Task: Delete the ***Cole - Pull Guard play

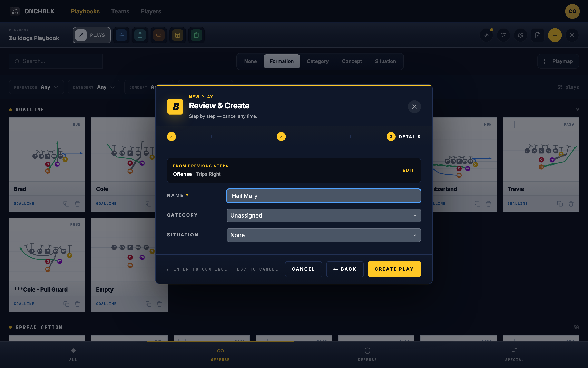Action: (x=77, y=304)
